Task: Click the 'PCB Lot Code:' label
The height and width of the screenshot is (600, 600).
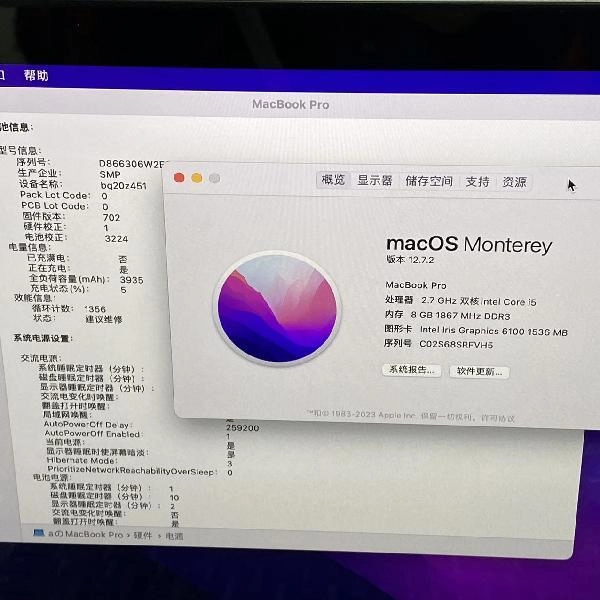Action: click(55, 205)
